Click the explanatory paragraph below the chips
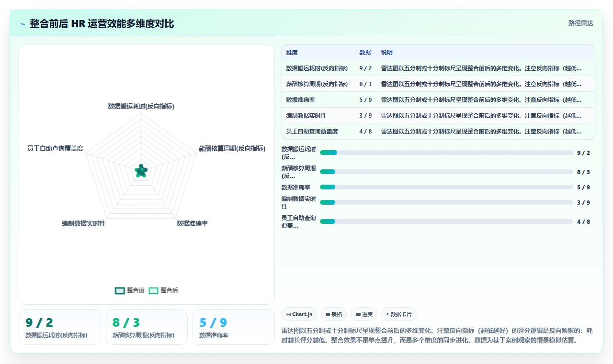The height and width of the screenshot is (364, 613). coord(437,335)
